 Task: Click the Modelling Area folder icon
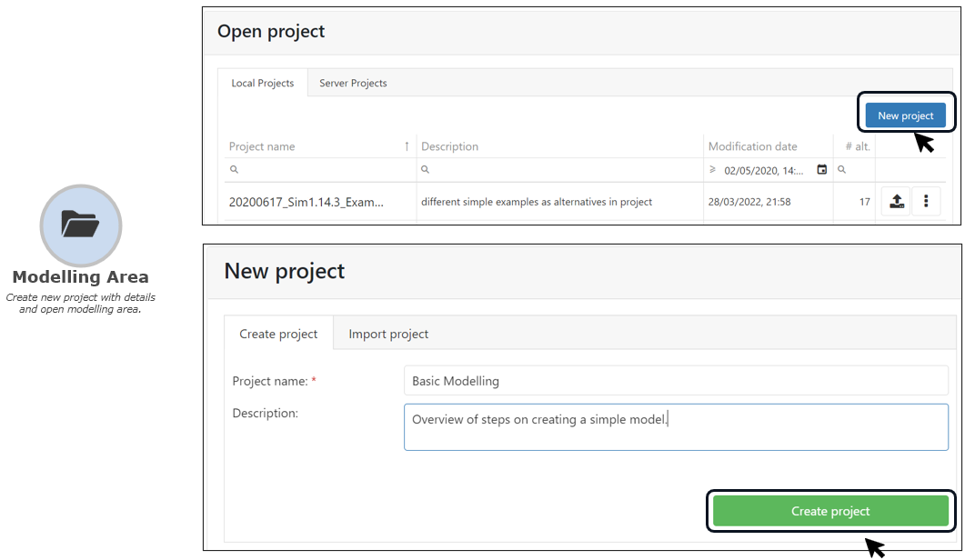click(81, 225)
